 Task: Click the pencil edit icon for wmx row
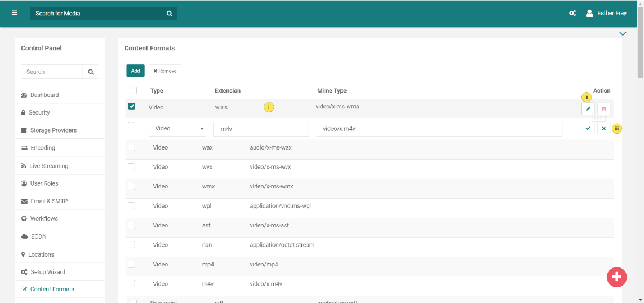coord(588,109)
